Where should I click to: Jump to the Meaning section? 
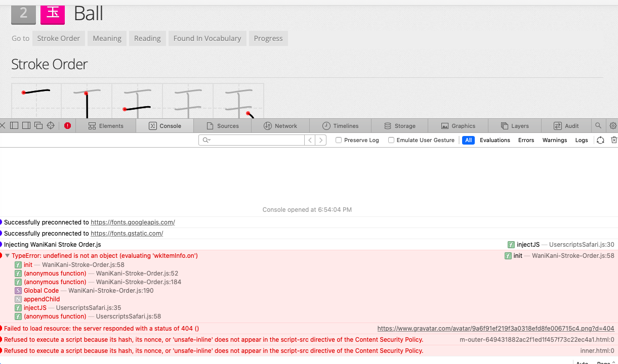pyautogui.click(x=107, y=38)
